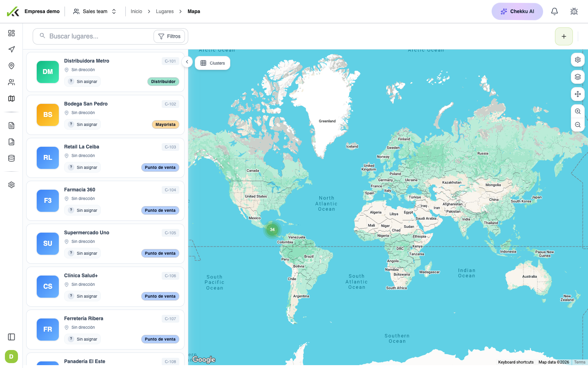
Task: Open the report chart file icon in sidebar
Action: coord(11,142)
